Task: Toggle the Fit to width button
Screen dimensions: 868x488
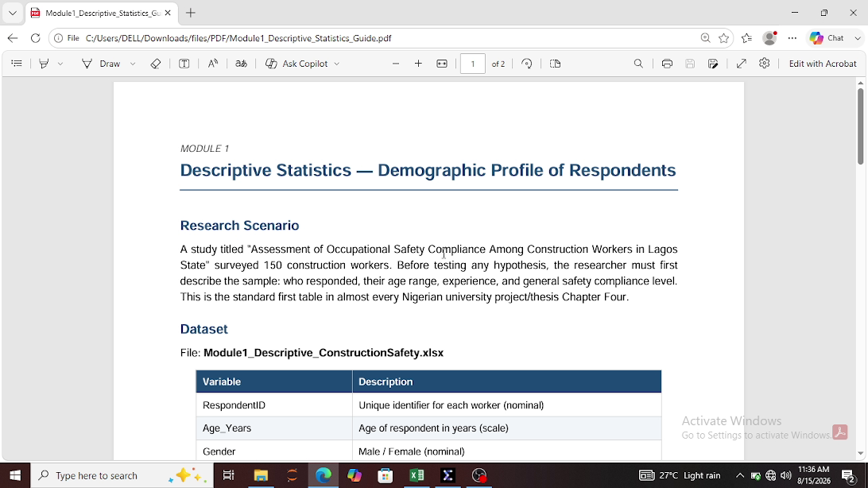Action: click(442, 64)
